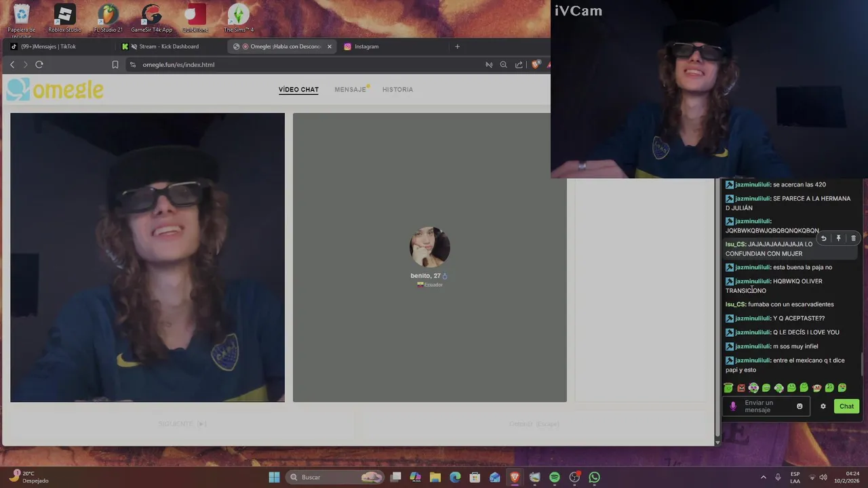868x488 pixels.
Task: Open site settings icon in address bar
Action: (133, 64)
